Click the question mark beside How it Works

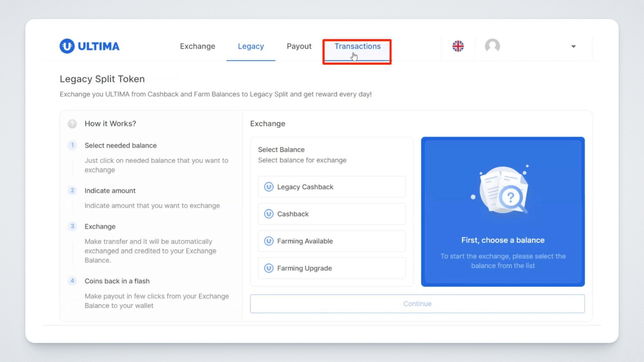point(72,124)
